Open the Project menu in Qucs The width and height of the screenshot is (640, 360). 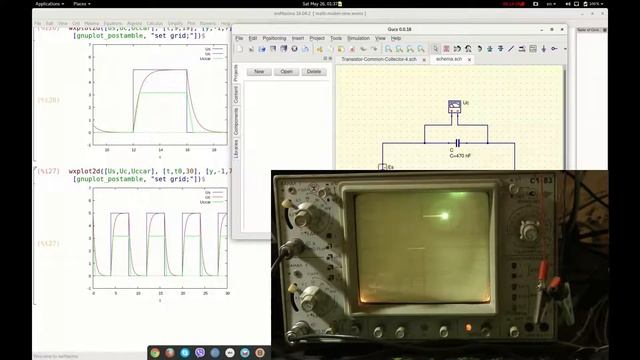(317, 38)
